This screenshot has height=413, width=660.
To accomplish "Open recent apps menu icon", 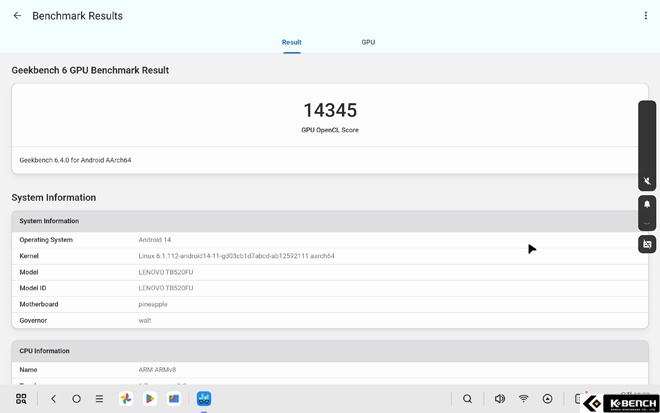I will tap(99, 399).
